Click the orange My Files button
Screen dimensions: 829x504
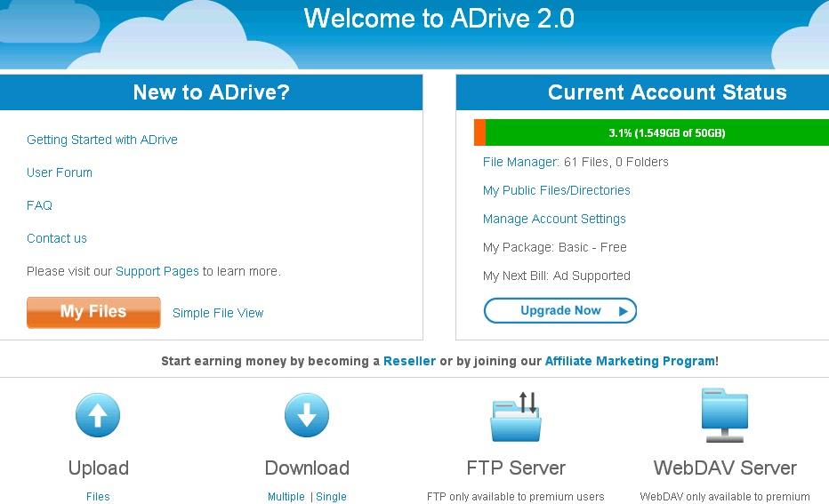93,312
